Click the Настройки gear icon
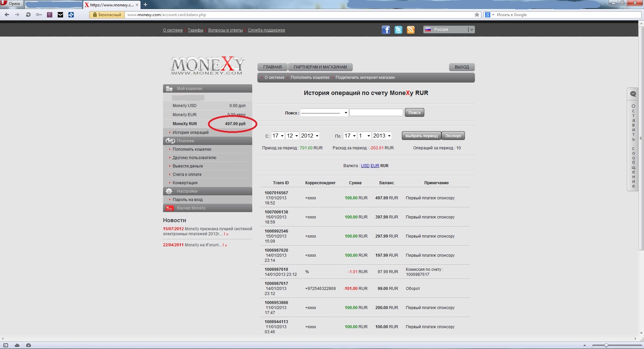 [x=169, y=191]
